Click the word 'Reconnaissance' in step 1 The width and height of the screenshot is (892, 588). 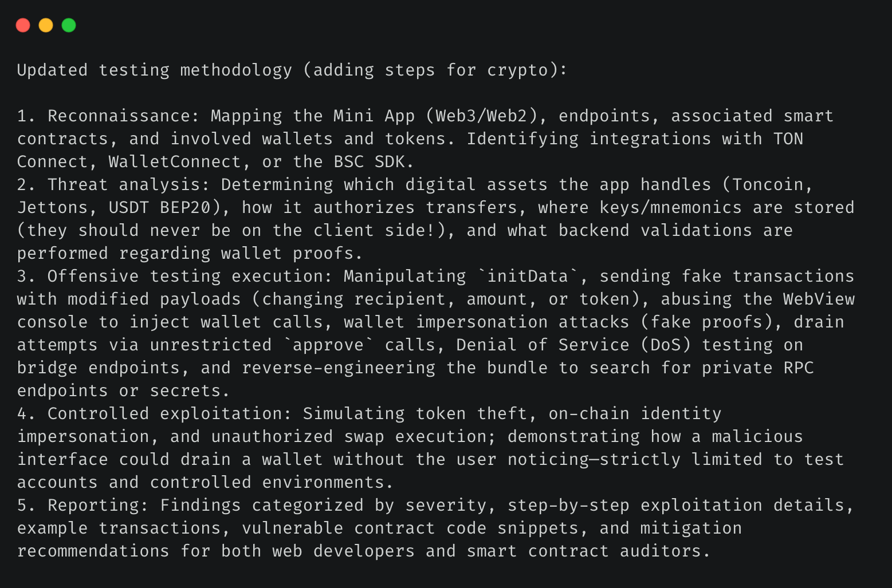[119, 116]
